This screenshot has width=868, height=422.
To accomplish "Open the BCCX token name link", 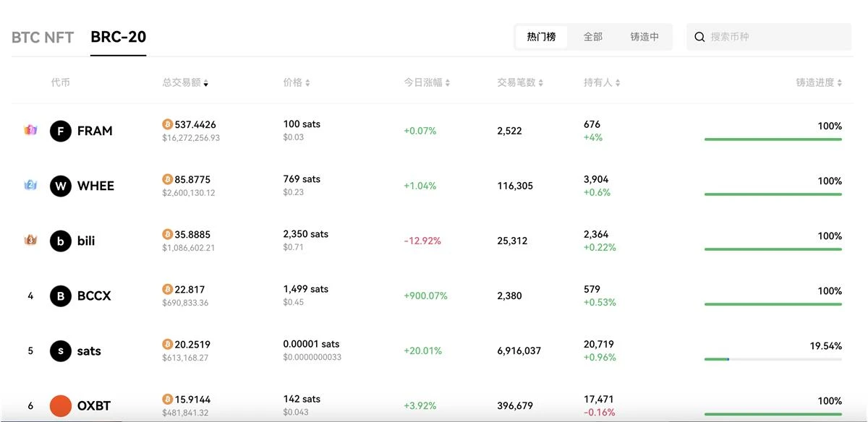I will coord(94,296).
